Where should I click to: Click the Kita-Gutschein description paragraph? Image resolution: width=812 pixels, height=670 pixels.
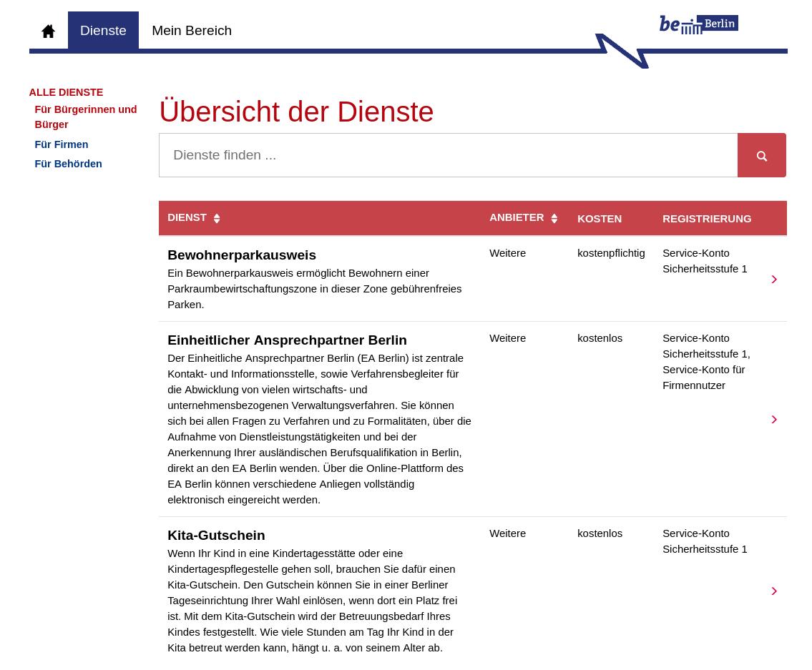[312, 601]
